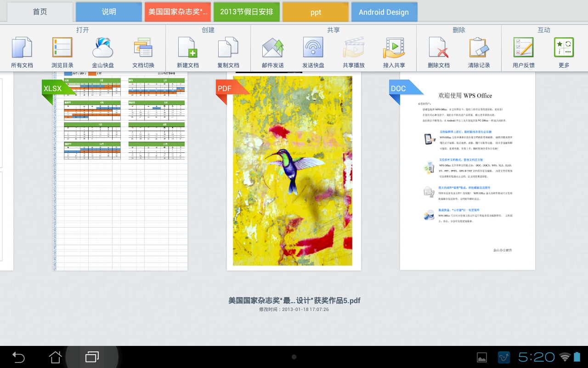The width and height of the screenshot is (588, 368).
Task: Click the 删除文档 delete document icon
Action: (x=439, y=47)
